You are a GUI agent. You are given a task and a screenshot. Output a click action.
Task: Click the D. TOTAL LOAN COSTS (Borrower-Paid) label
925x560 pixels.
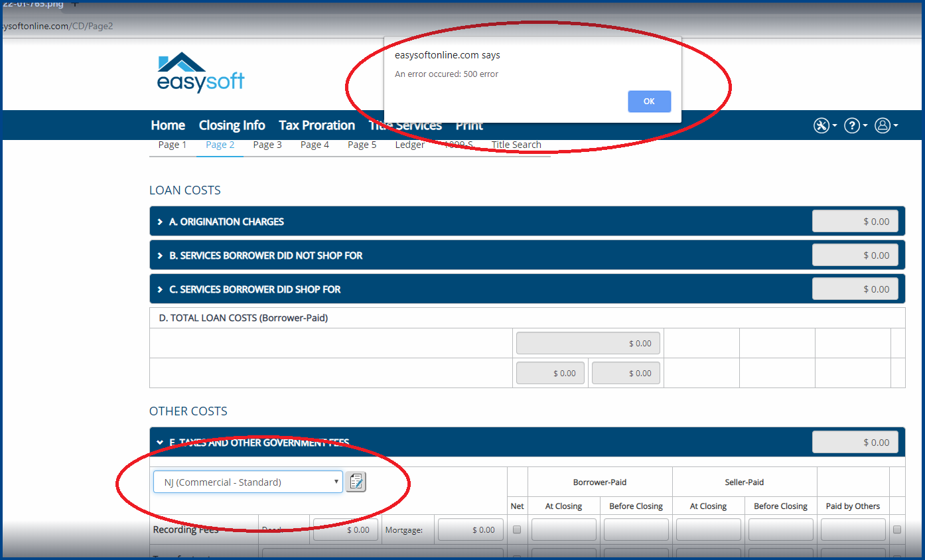click(x=244, y=318)
